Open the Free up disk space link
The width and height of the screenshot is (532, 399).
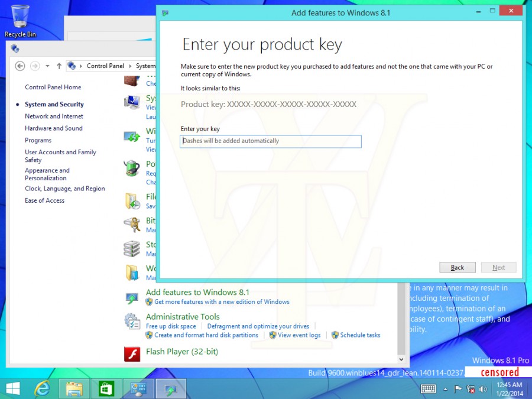[171, 326]
